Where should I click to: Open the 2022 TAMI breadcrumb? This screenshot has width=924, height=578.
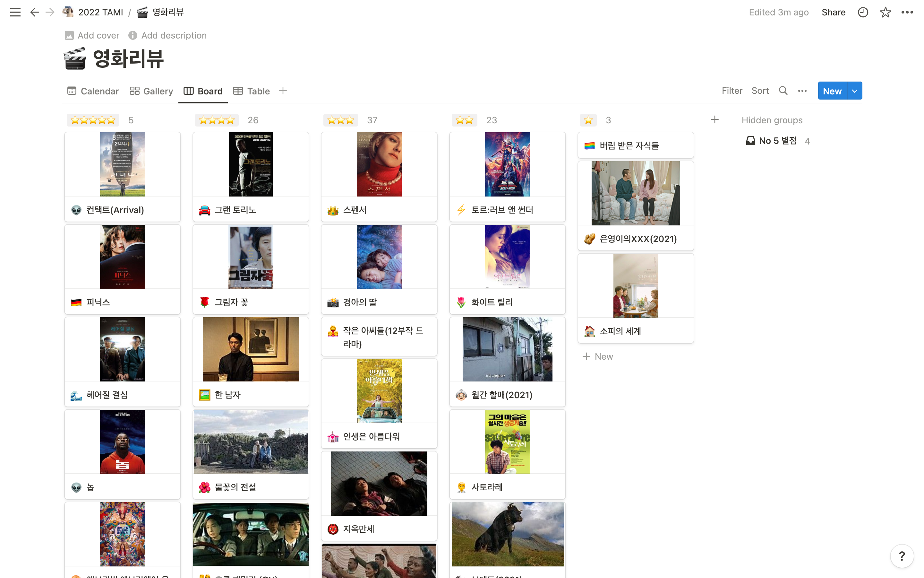93,12
